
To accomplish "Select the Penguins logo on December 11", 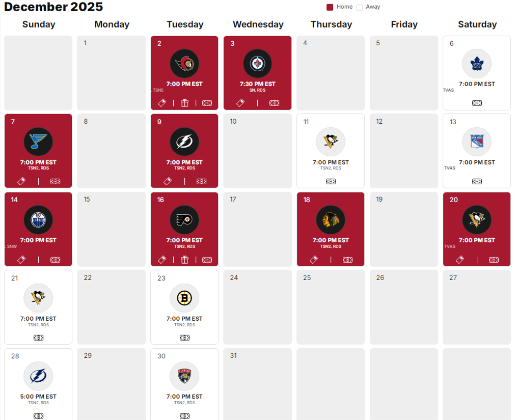I will tap(330, 142).
